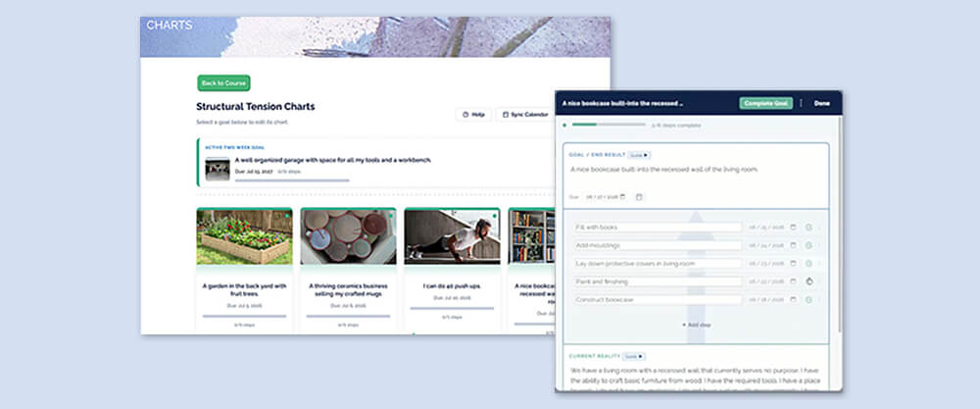Open the Guide expander next to Goal / End Result

[638, 154]
